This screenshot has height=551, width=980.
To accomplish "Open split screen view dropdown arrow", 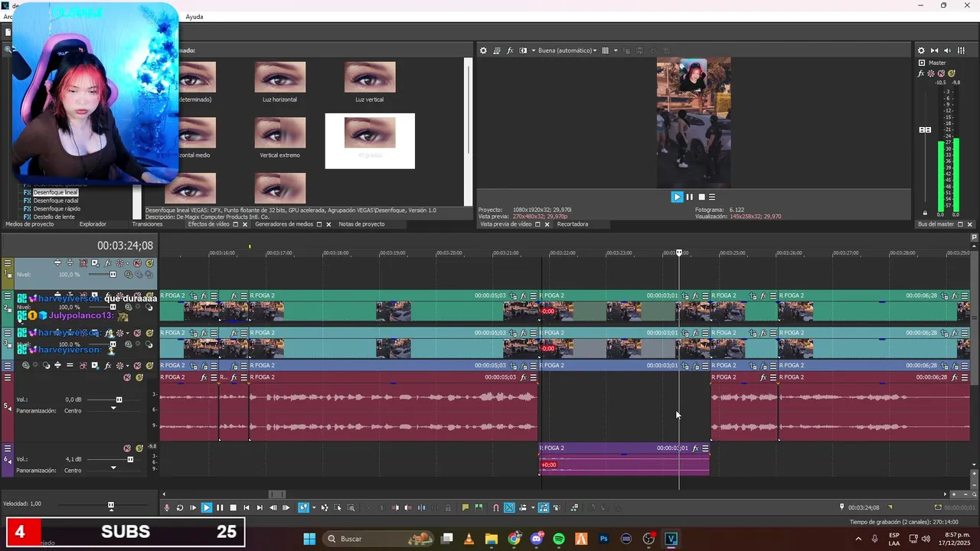I will [534, 51].
